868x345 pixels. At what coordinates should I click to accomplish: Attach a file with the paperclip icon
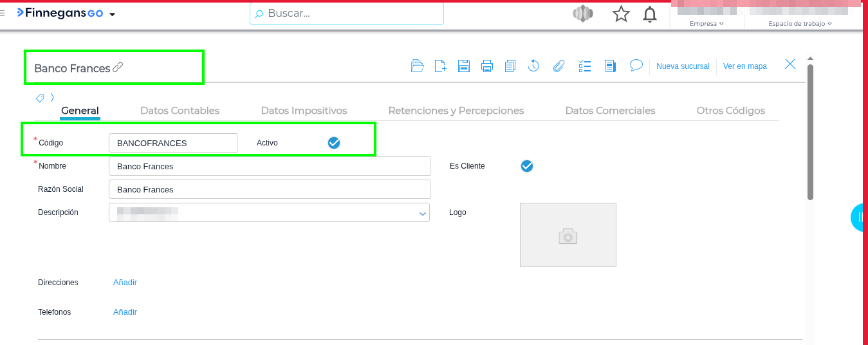point(559,66)
